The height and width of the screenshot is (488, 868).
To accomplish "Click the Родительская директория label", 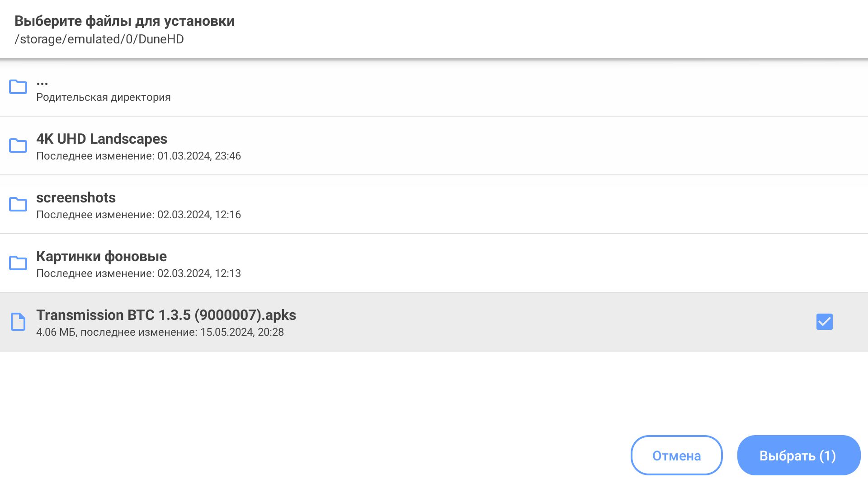I will [104, 97].
